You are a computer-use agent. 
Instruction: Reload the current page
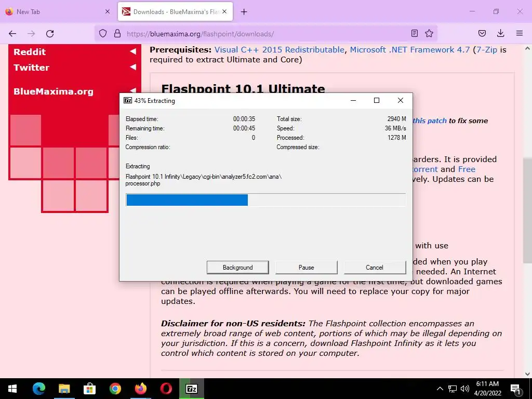click(x=50, y=34)
